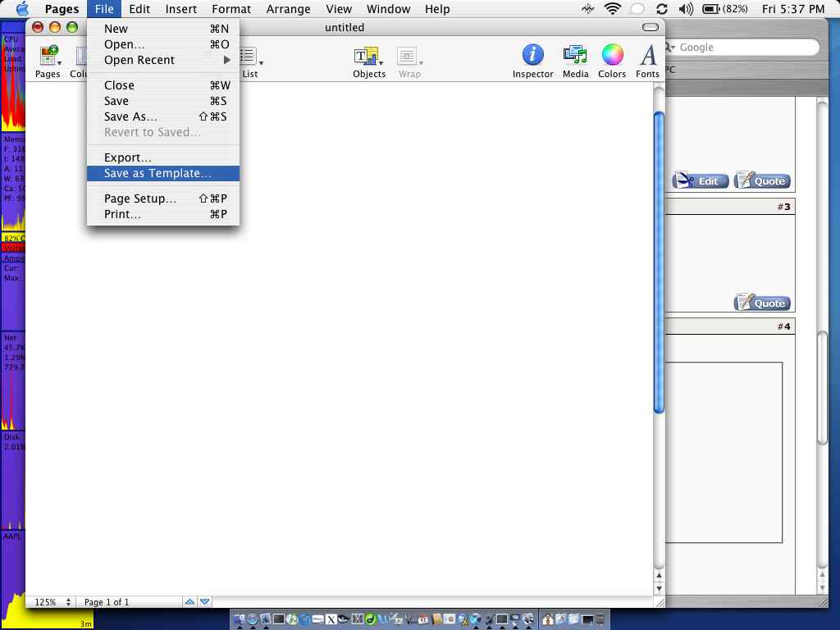Choose New from the File menu
This screenshot has height=630, width=840.
coord(163,29)
